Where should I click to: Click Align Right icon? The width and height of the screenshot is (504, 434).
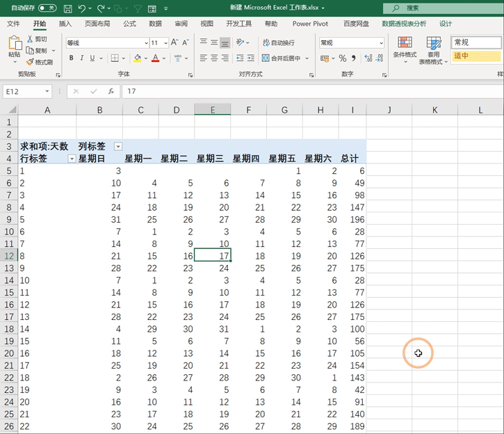[x=225, y=58]
